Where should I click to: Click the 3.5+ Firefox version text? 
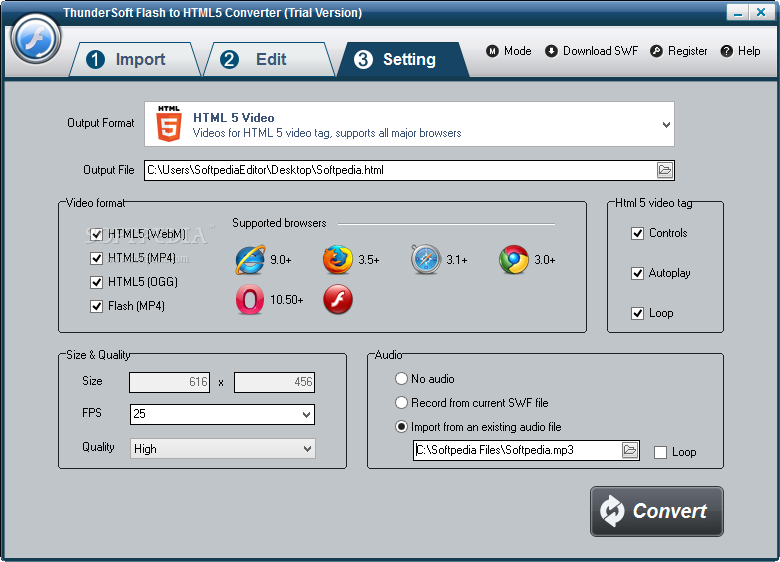pyautogui.click(x=369, y=260)
